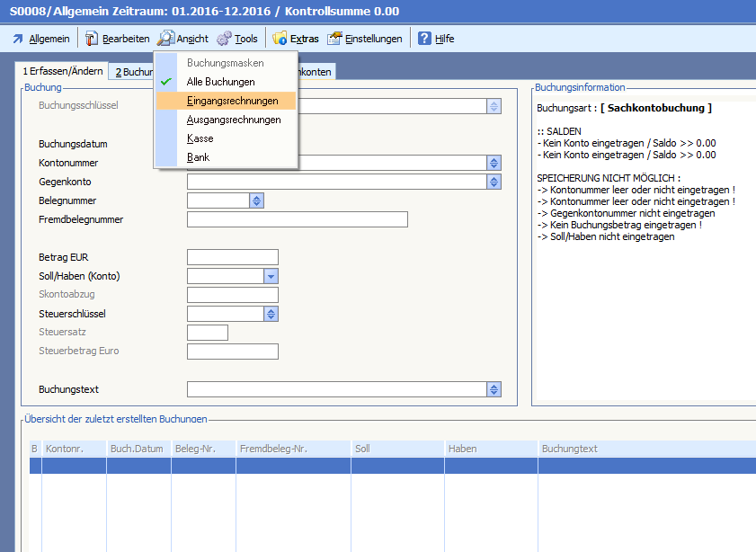Open the Steuerschlüssel selector arrows
This screenshot has width=756, height=552.
271,314
